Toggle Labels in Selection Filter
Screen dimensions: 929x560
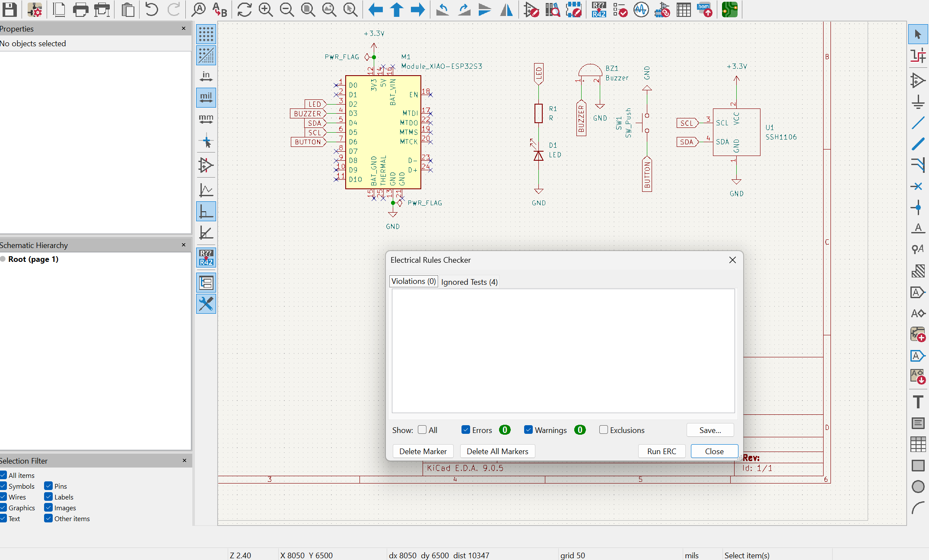point(48,496)
